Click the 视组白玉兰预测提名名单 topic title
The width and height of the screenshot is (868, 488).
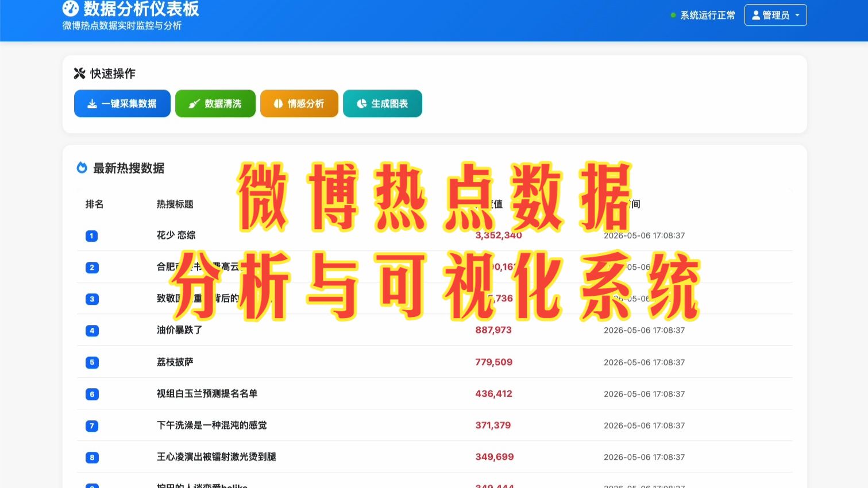click(207, 394)
